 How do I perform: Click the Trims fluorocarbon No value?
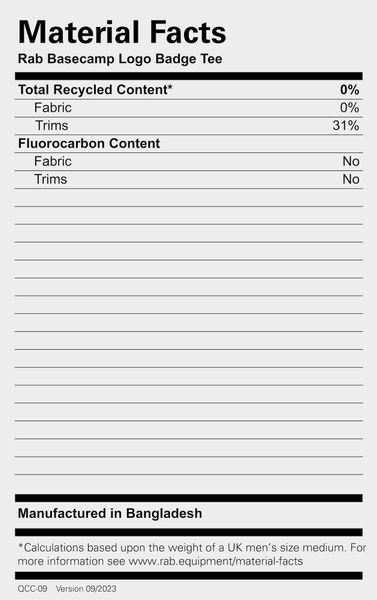point(351,179)
